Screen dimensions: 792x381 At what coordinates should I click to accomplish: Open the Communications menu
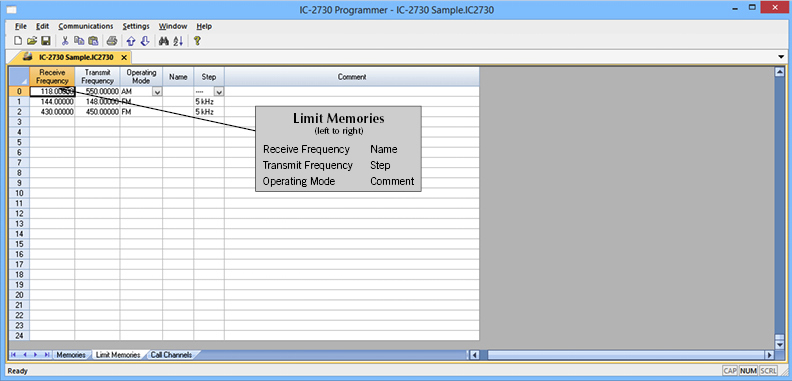[86, 26]
